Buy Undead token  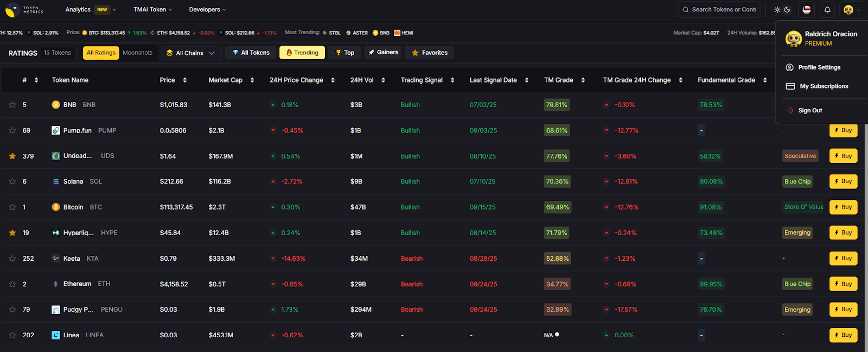(844, 156)
